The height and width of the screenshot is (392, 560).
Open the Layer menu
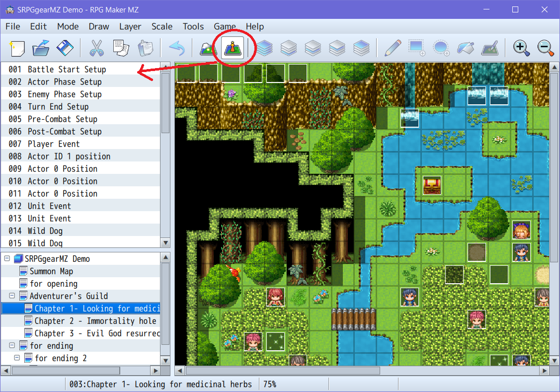(130, 26)
